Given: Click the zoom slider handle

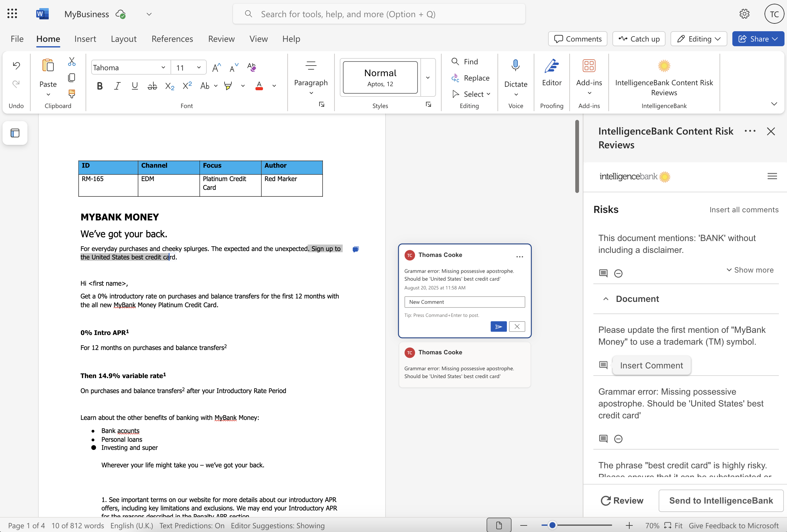Looking at the screenshot, I should tap(552, 525).
